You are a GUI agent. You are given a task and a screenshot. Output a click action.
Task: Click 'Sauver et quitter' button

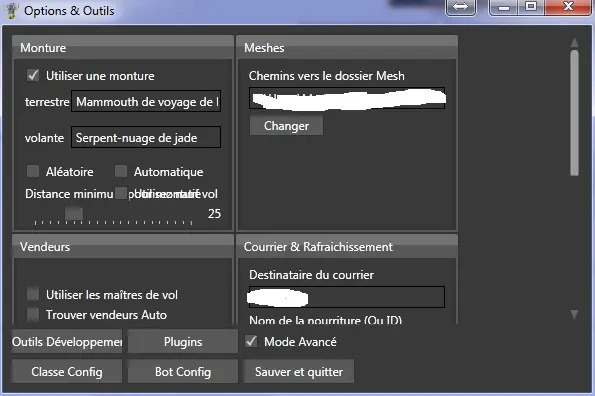point(299,372)
